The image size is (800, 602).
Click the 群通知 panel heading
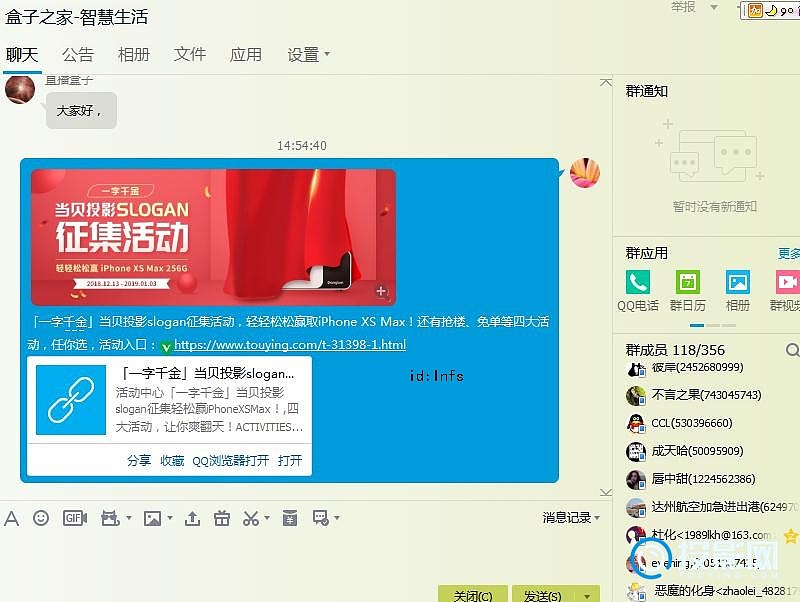click(646, 91)
